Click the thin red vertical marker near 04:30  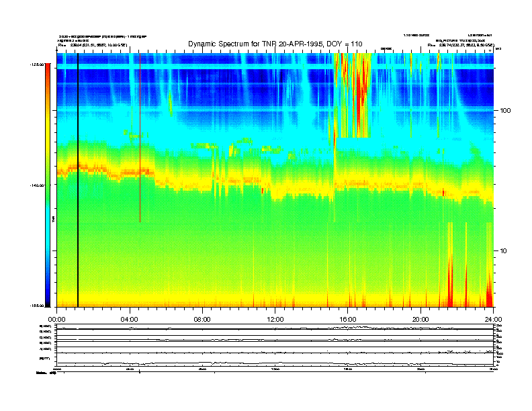[x=140, y=138]
